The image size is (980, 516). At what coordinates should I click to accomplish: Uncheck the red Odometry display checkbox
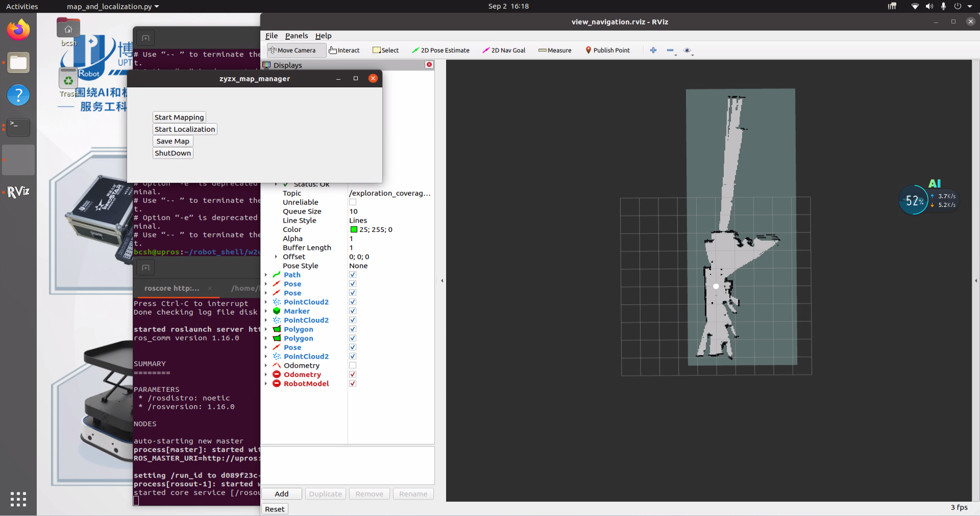(353, 374)
